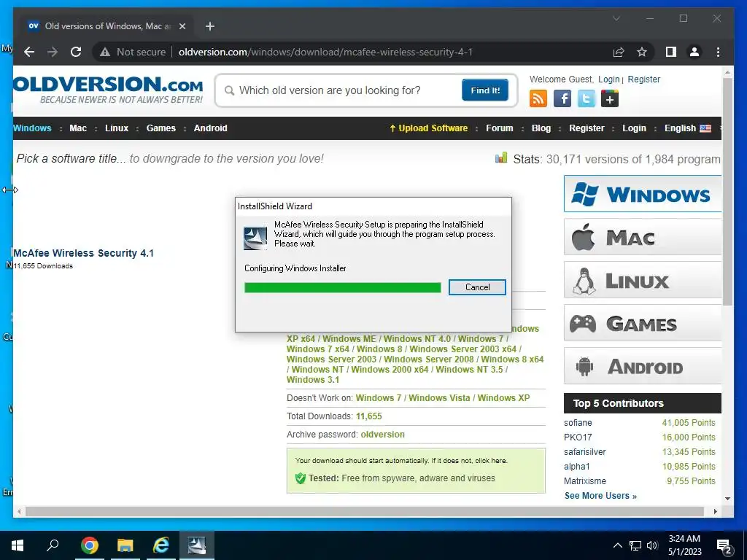Click Login in the nav bar
The image size is (747, 560).
click(634, 128)
